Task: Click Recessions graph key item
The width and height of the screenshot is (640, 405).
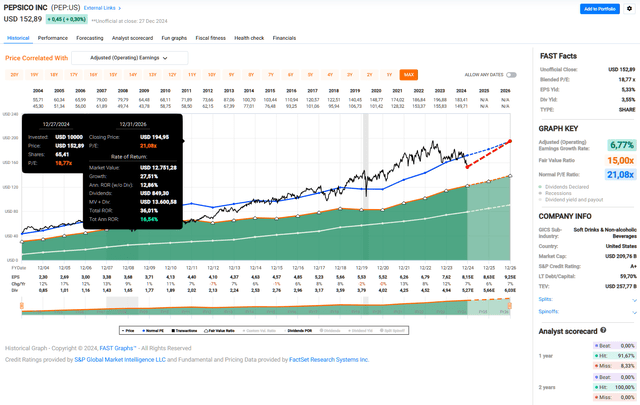Action: pyautogui.click(x=556, y=193)
